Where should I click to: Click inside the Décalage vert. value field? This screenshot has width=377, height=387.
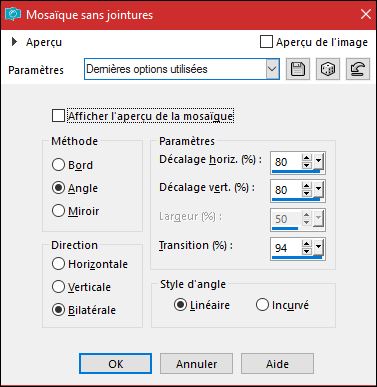point(287,190)
